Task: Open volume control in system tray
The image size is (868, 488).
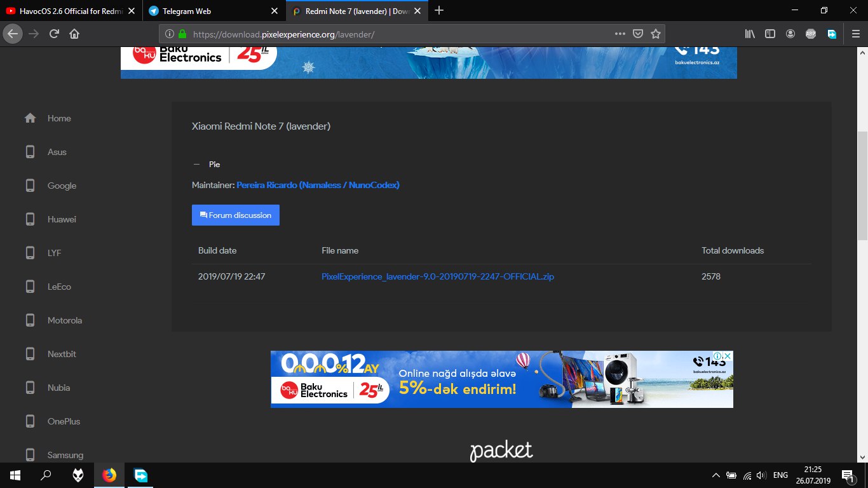Action: point(762,475)
